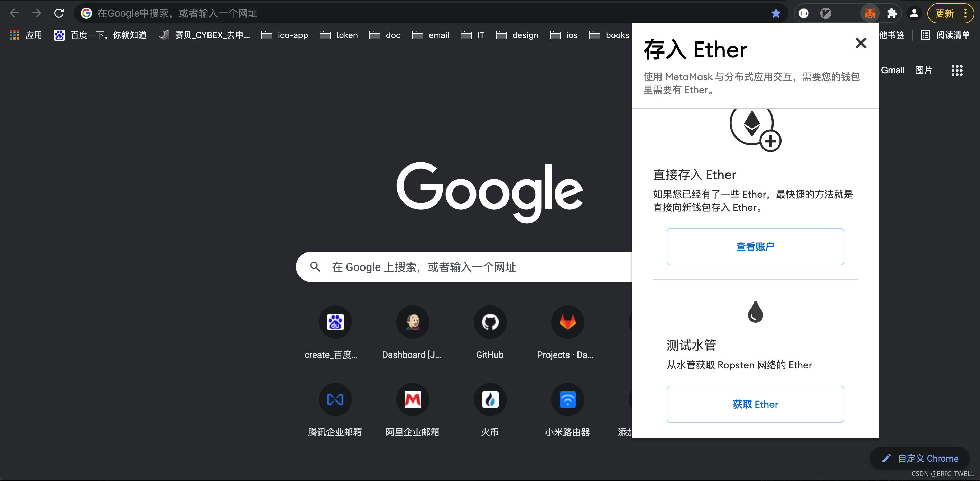The image size is (980, 481).
Task: Open the ios bookmark folder
Action: [x=563, y=35]
